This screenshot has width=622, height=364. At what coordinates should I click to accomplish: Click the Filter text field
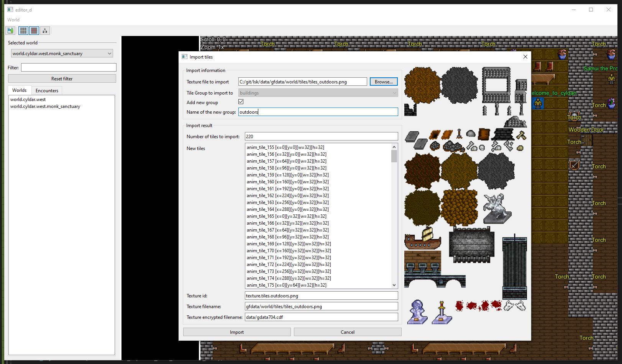[x=69, y=68]
